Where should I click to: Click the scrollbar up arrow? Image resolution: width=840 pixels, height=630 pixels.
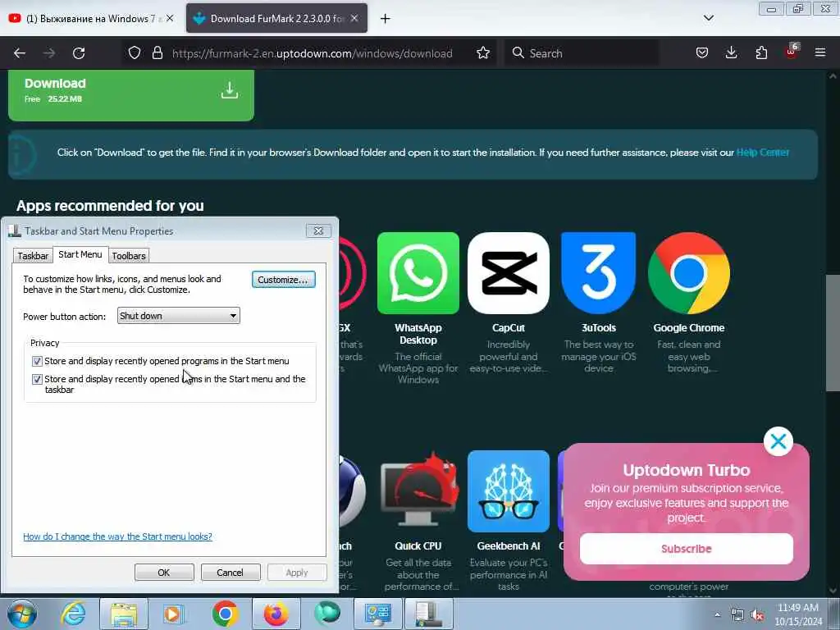[x=833, y=76]
